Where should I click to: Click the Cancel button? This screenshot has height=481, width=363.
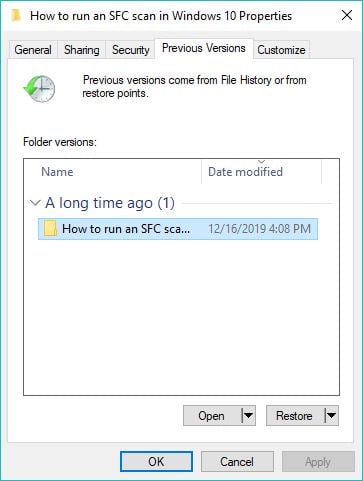237,462
